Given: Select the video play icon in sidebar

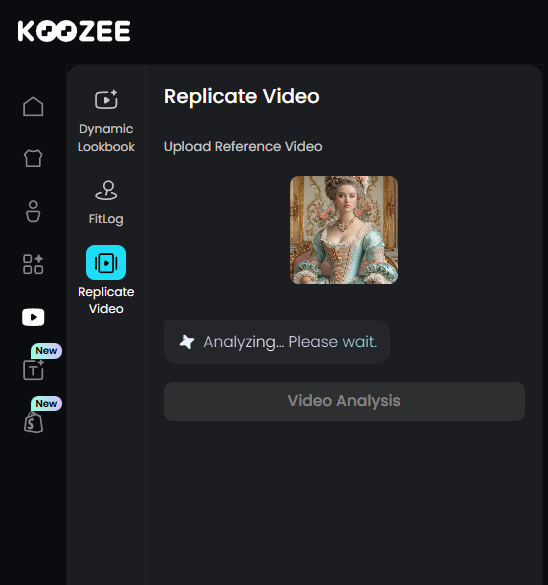Looking at the screenshot, I should pos(33,317).
